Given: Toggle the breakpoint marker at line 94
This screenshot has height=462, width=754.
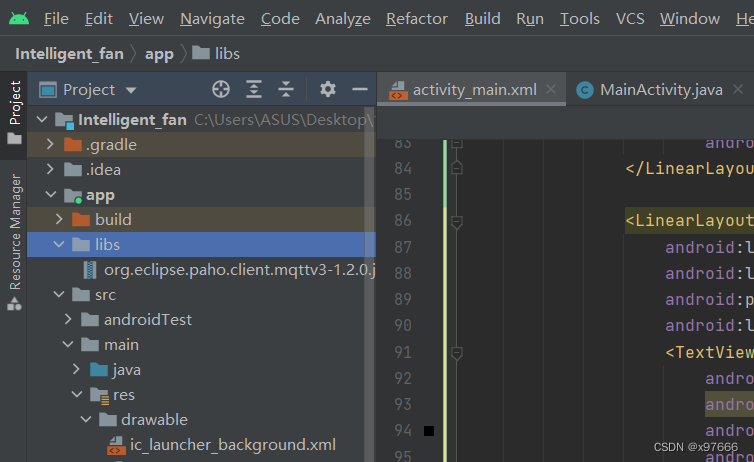Looking at the screenshot, I should (x=428, y=431).
